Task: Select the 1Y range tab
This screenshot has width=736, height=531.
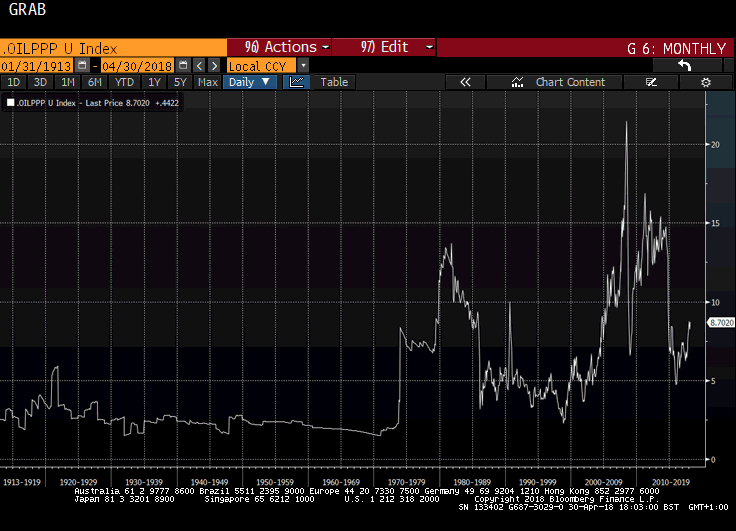Action: click(x=154, y=82)
